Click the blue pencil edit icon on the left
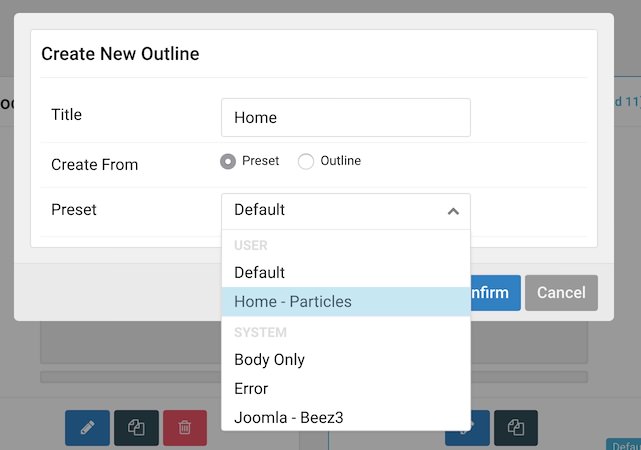The image size is (641, 450). pos(87,428)
